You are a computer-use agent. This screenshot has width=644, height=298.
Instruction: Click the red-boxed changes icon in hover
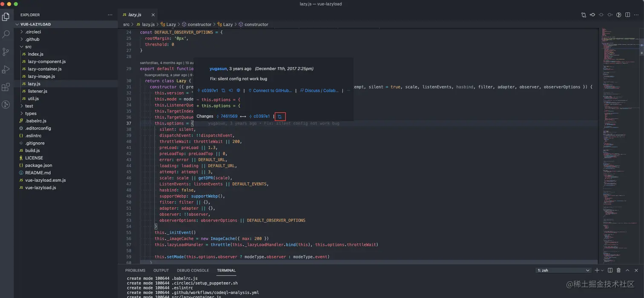click(x=280, y=116)
